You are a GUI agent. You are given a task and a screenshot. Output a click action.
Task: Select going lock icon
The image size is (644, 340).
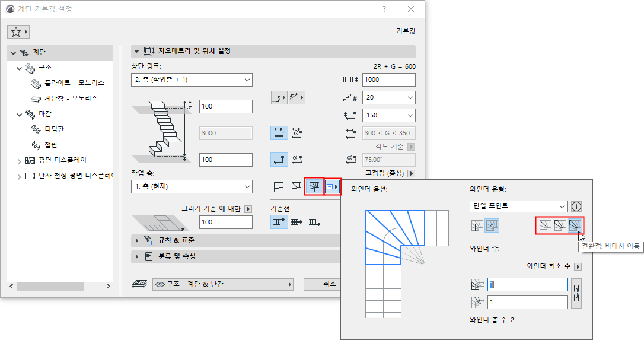tap(297, 133)
